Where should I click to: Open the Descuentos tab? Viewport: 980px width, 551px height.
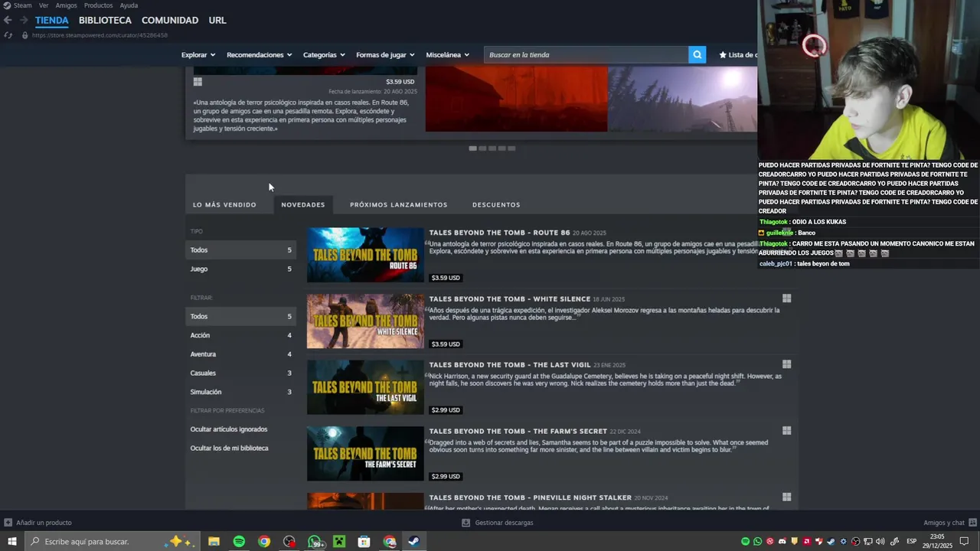(496, 204)
